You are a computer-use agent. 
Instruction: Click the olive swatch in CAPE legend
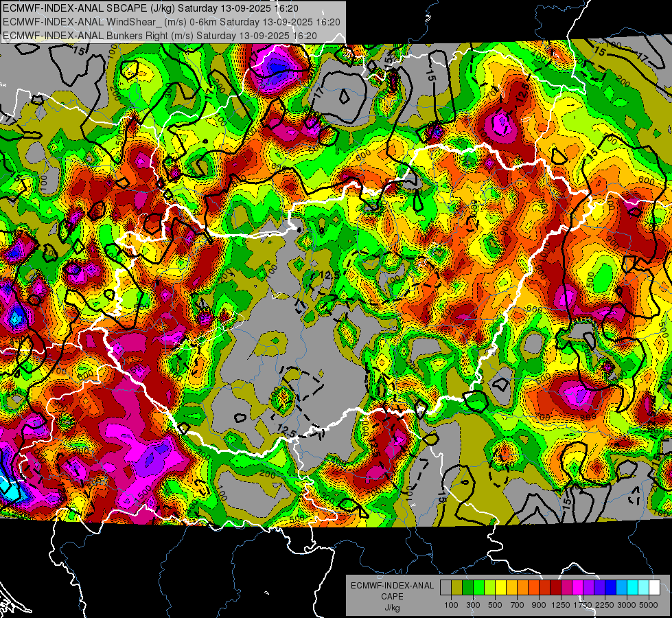456,588
